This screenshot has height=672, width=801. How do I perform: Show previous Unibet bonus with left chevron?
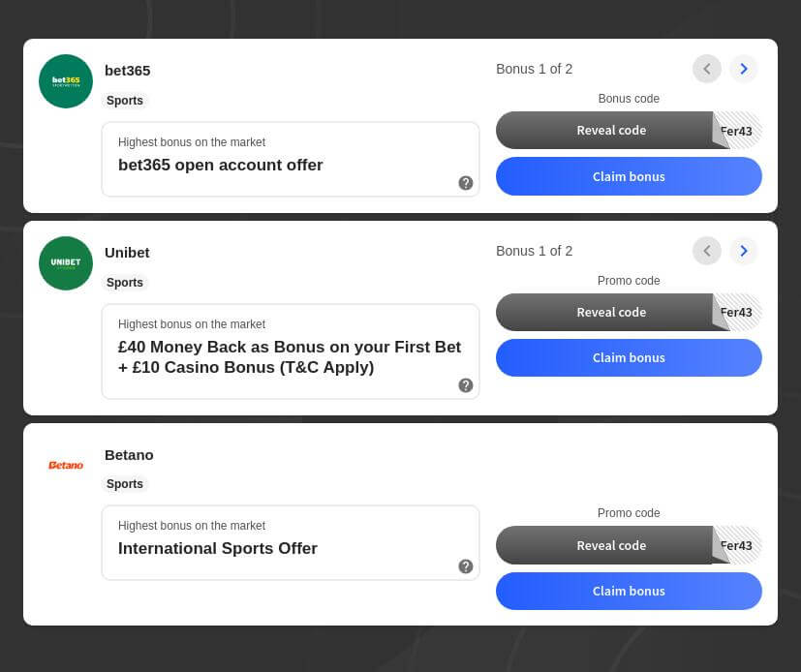coord(707,251)
